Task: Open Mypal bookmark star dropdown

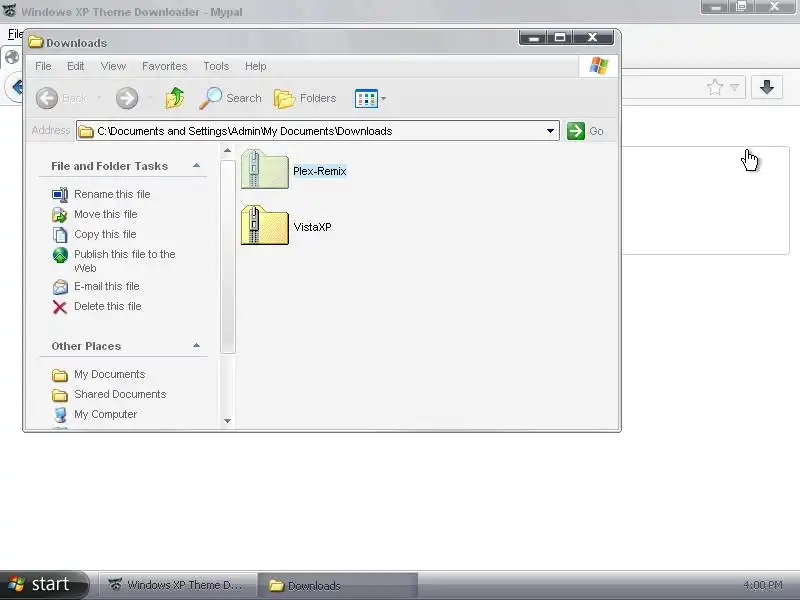Action: (734, 88)
